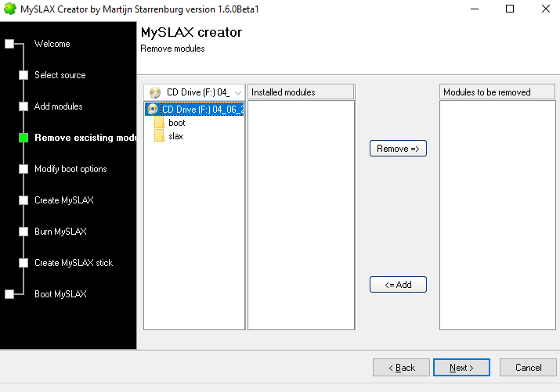
Task: Click the Installed modules column header
Action: pyautogui.click(x=301, y=92)
